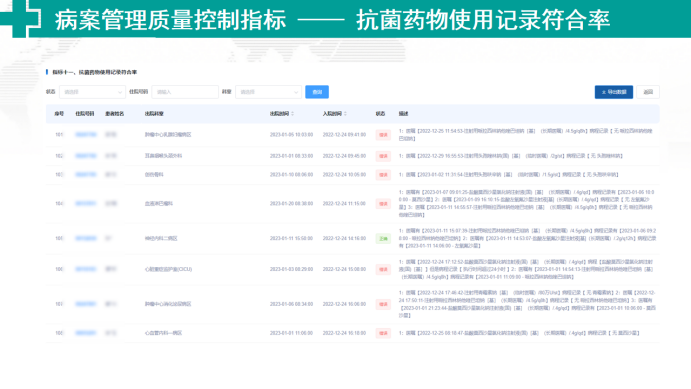Click the discharge time 2023-01-01 11:06:00
The width and height of the screenshot is (691, 389).
tap(291, 333)
